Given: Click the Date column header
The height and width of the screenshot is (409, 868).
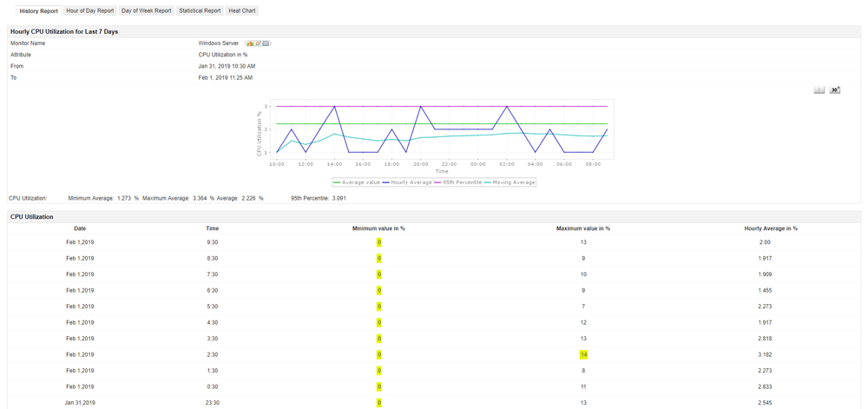Looking at the screenshot, I should (x=80, y=228).
